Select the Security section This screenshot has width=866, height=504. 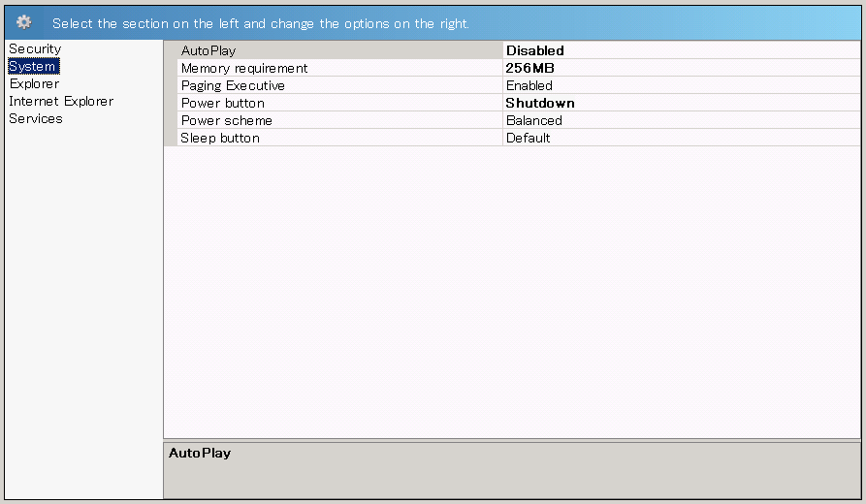click(x=35, y=49)
